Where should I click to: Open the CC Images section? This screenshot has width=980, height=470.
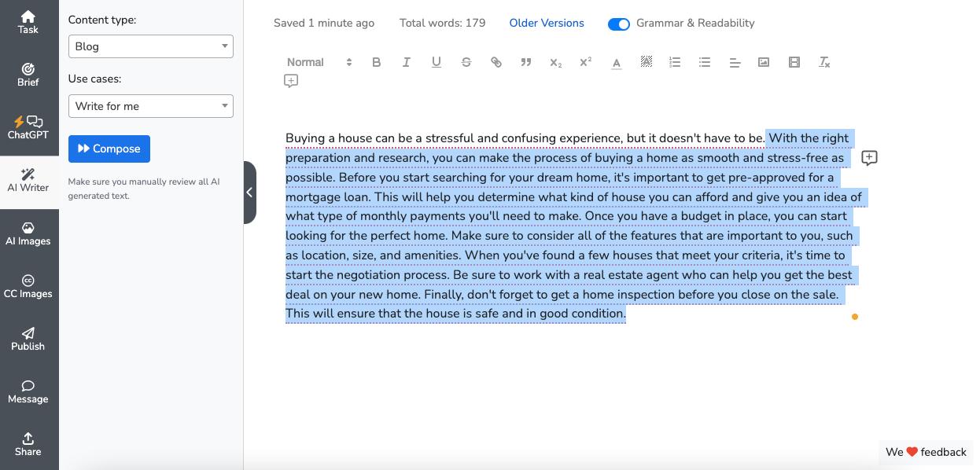point(28,286)
